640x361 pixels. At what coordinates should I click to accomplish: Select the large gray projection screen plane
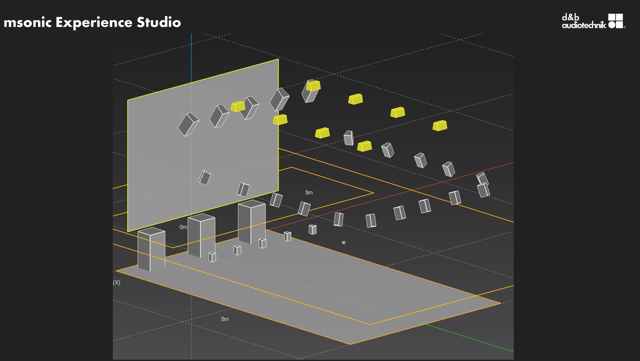(x=203, y=145)
